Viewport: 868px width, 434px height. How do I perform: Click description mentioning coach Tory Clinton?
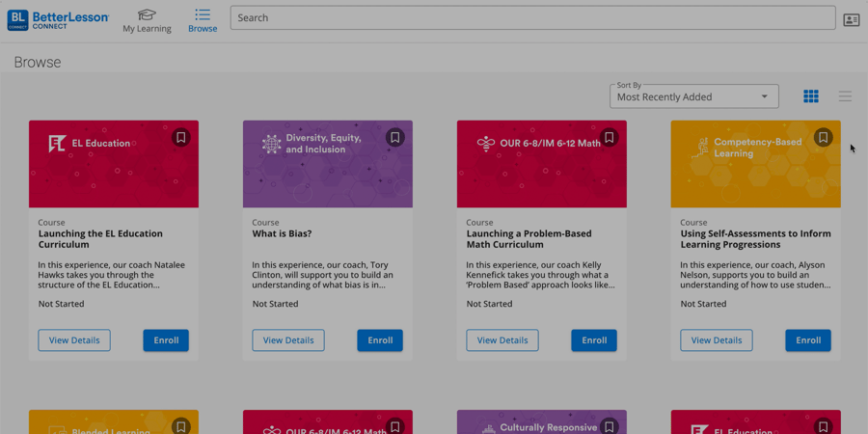pyautogui.click(x=324, y=275)
